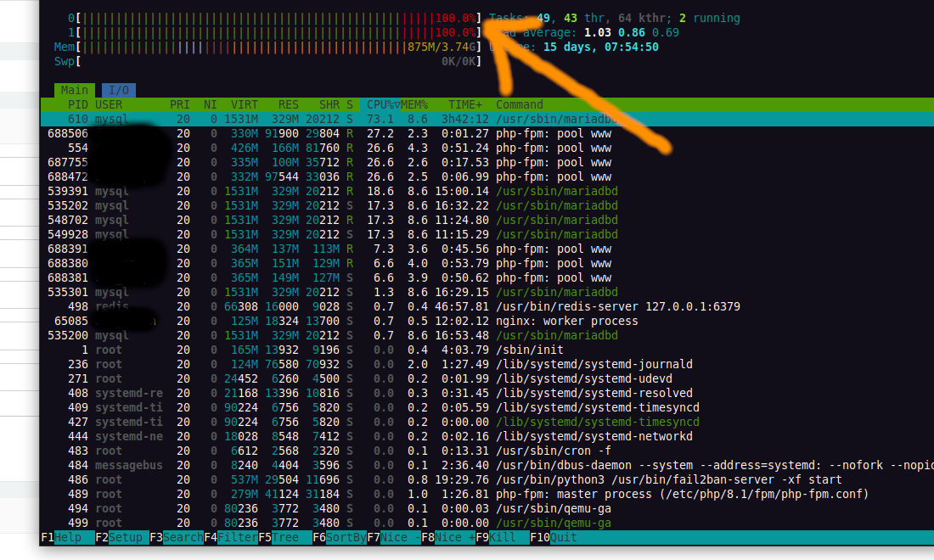Select mariadbd thread row PID 535202
This screenshot has height=560, width=934.
[x=487, y=206]
